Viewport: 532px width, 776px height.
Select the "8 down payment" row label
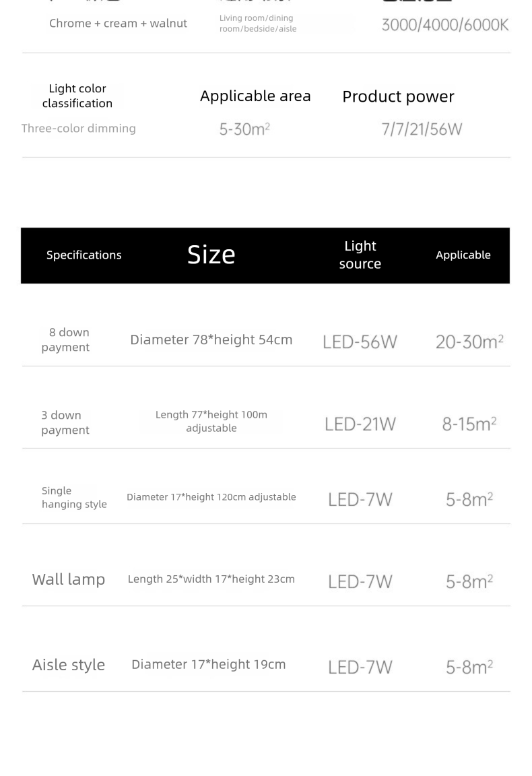(x=65, y=339)
